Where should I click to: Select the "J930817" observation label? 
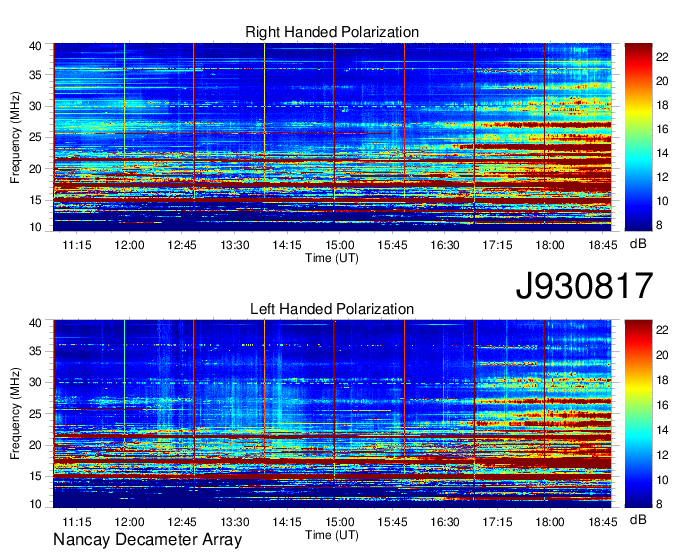[x=584, y=286]
